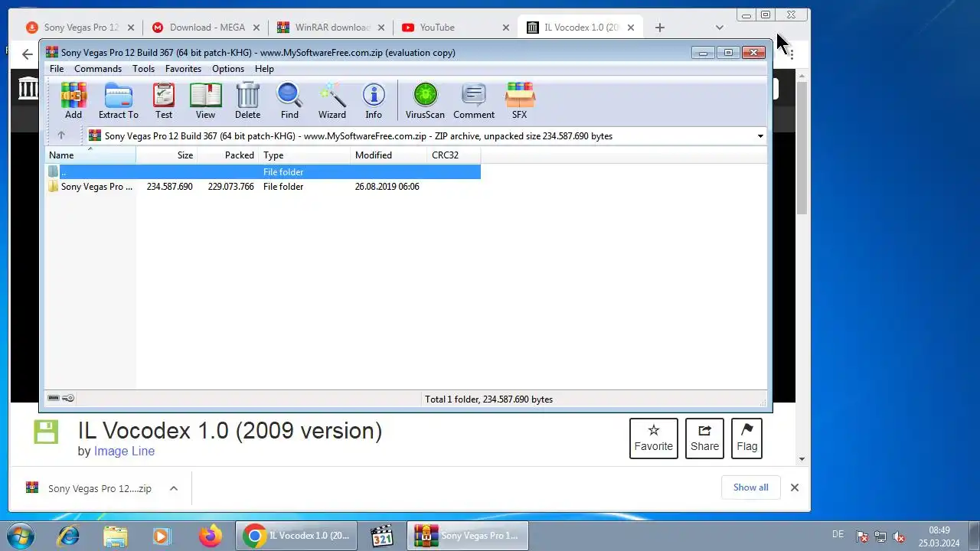The image size is (980, 551).
Task: Sort by the Type column header
Action: [305, 155]
